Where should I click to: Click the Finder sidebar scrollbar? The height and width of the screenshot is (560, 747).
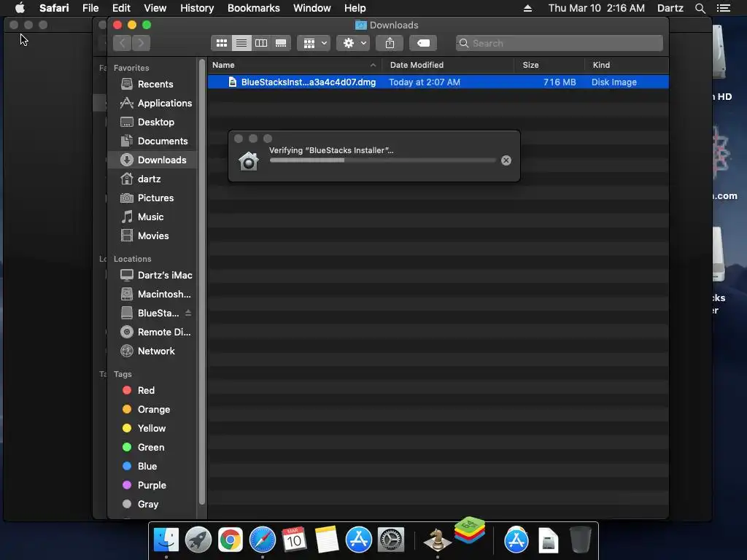(x=202, y=281)
